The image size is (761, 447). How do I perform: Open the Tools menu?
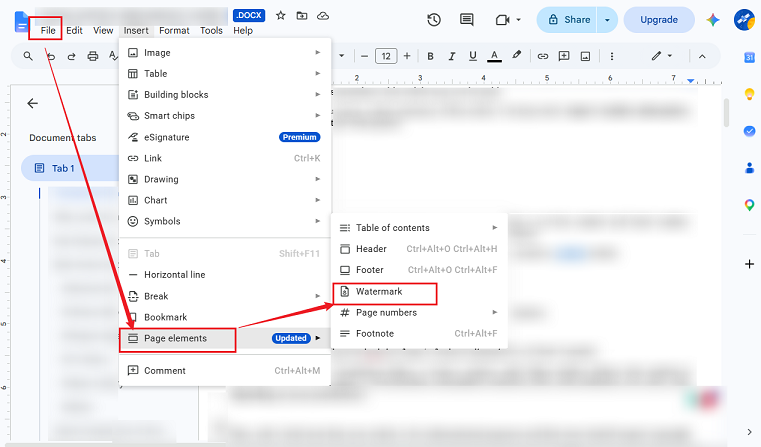(211, 30)
